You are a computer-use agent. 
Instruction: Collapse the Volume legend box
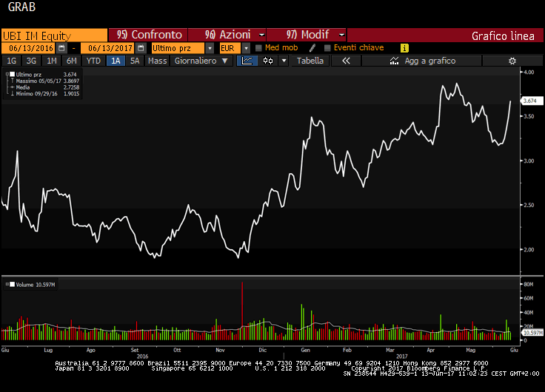click(7, 284)
